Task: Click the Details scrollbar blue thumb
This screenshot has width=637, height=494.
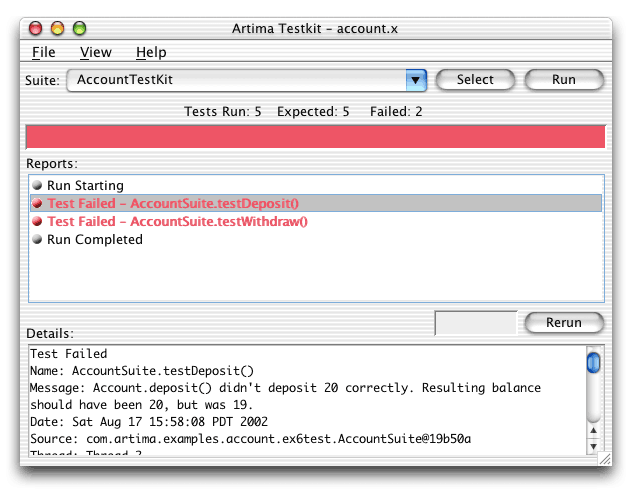Action: tap(594, 362)
